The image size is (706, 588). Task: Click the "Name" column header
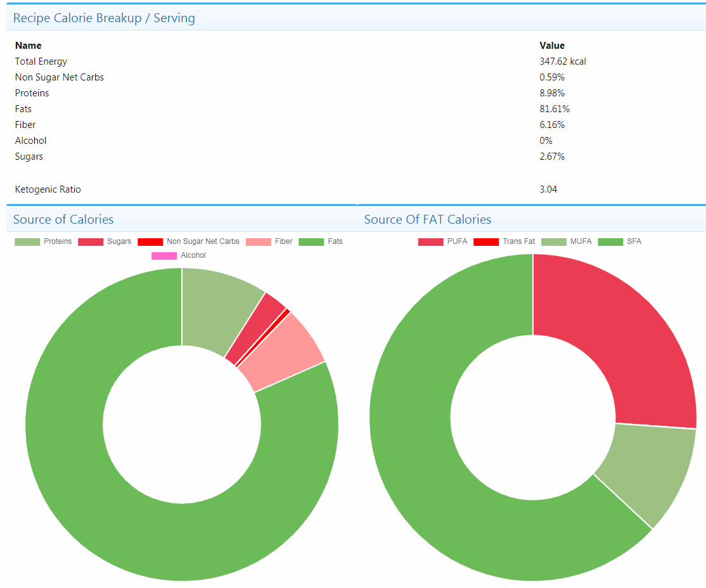[x=29, y=46]
